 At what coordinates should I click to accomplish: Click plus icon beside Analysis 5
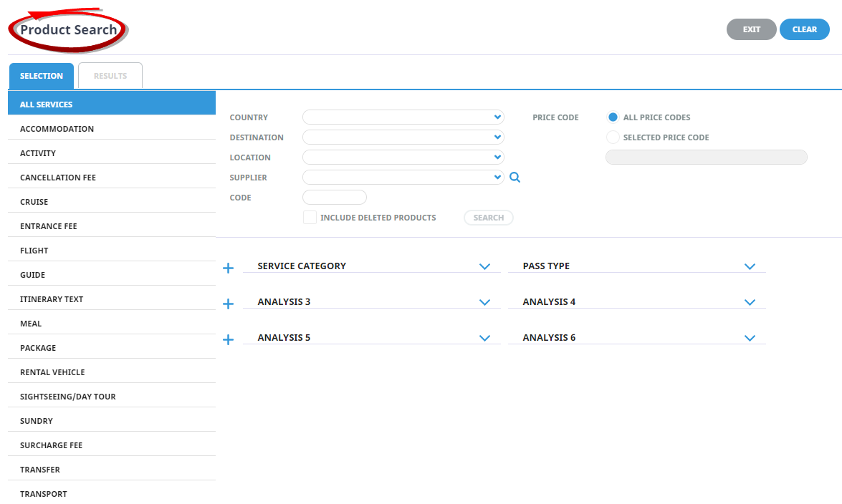tap(229, 340)
